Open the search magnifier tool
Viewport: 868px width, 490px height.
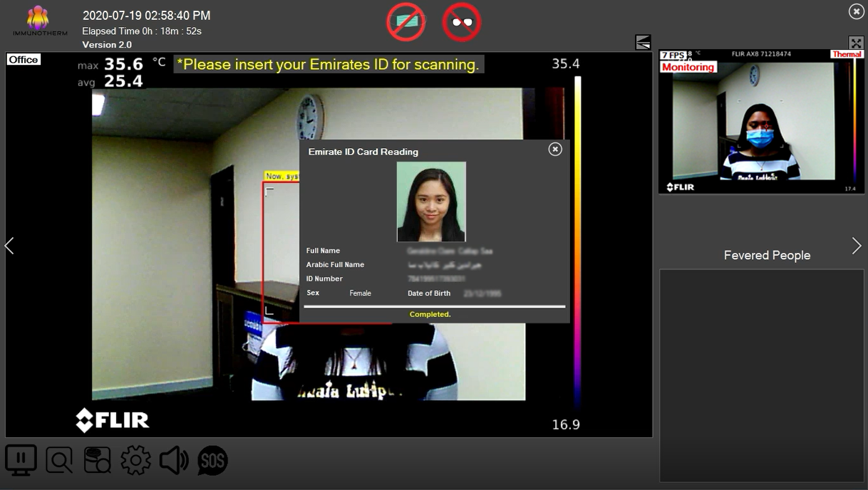pos(59,461)
